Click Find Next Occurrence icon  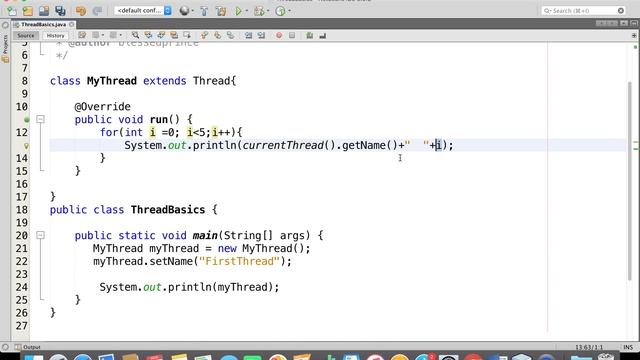161,36
